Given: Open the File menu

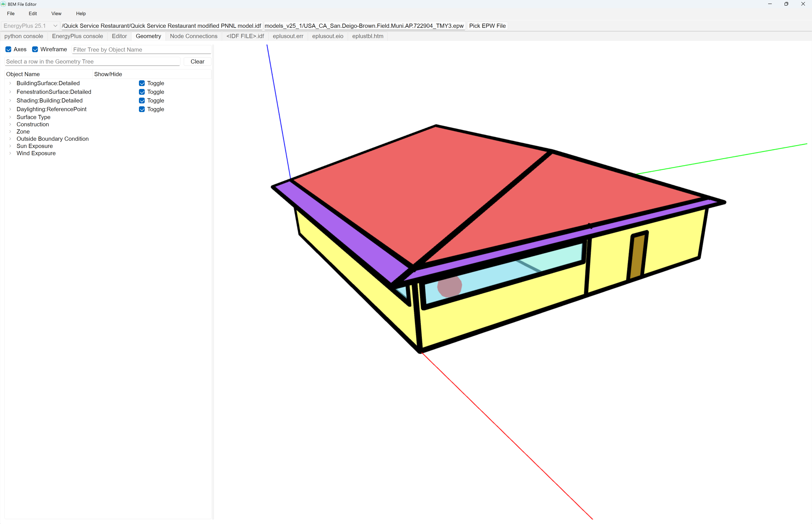Looking at the screenshot, I should click(11, 14).
